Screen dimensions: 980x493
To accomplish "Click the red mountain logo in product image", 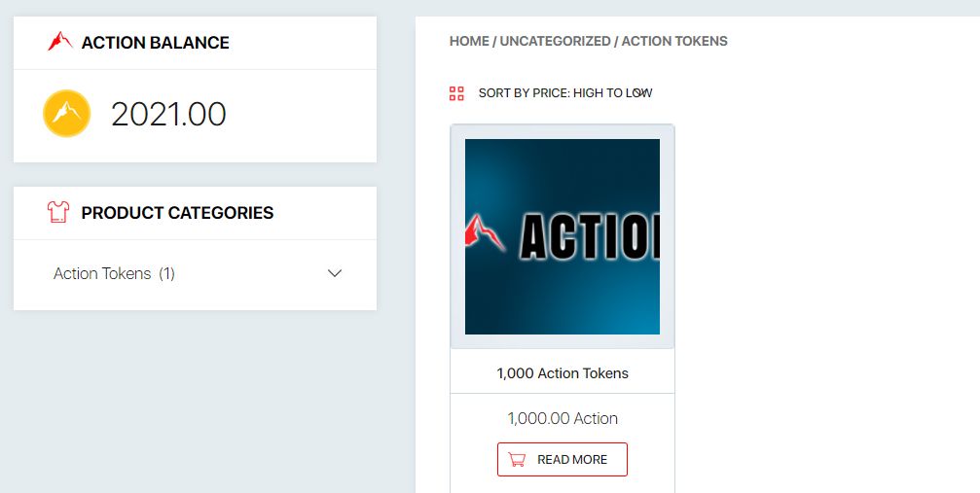I will (x=486, y=233).
